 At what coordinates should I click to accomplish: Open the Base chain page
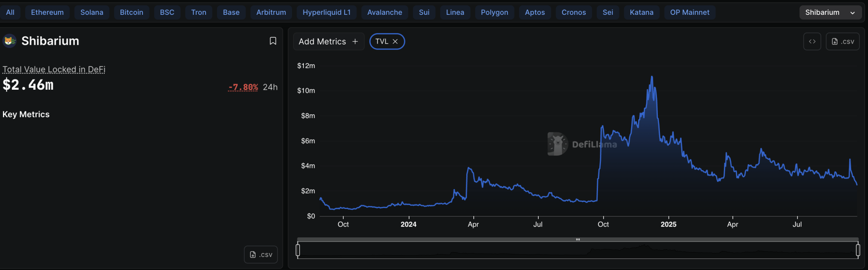pos(231,12)
